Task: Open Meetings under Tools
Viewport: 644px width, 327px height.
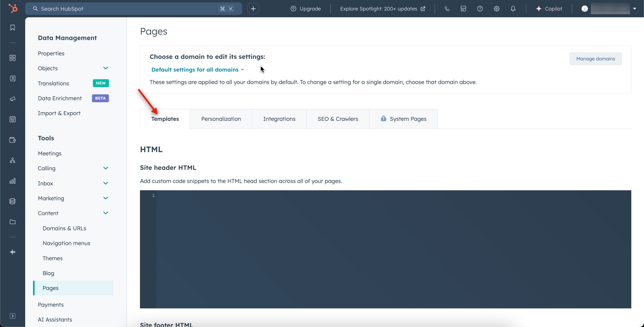Action: tap(50, 153)
